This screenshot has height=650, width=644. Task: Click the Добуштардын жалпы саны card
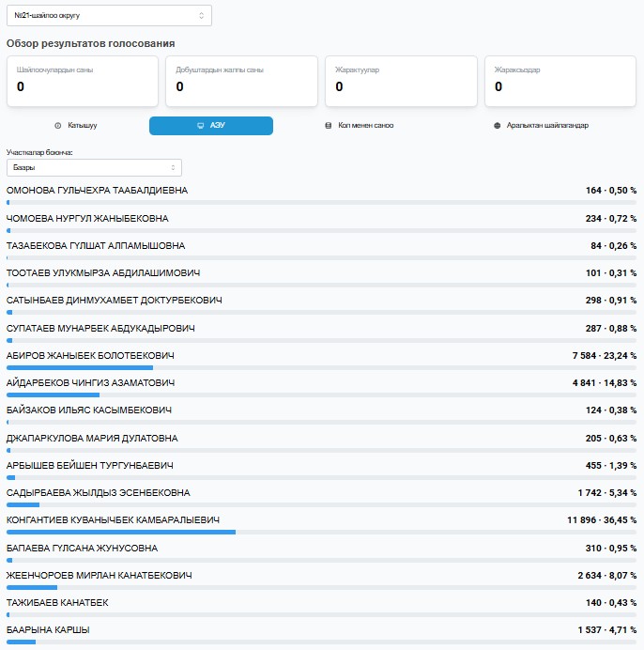pyautogui.click(x=241, y=80)
